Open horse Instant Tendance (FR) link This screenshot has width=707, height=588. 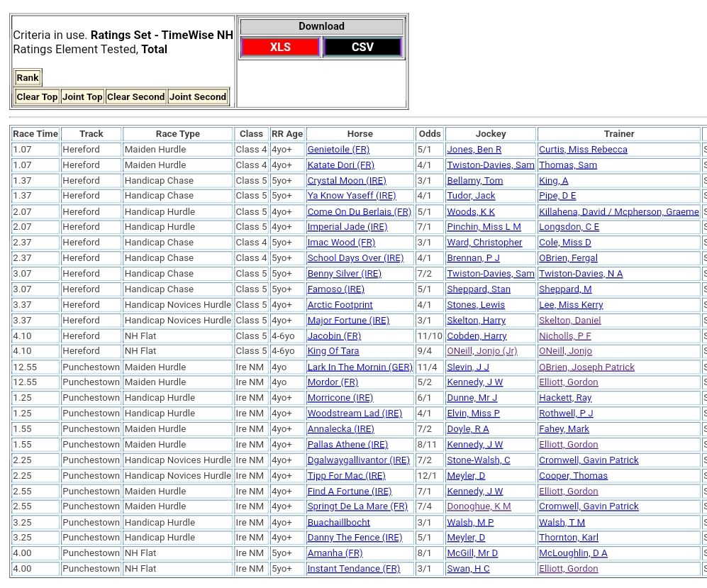click(353, 569)
